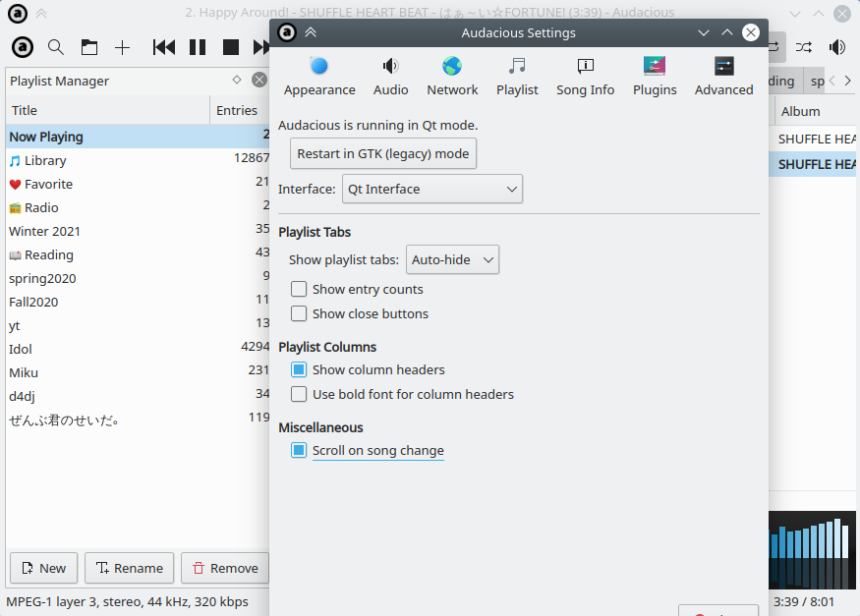Pause the current playback
860x616 pixels.
(x=198, y=47)
